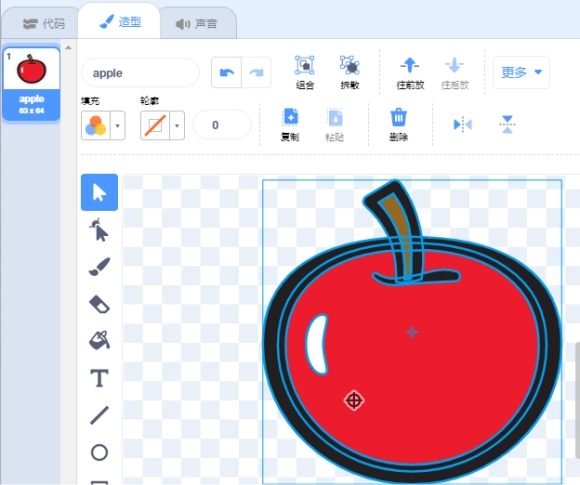Click the Outline no-color swatch
Screen dimensions: 580x485
(x=155, y=125)
